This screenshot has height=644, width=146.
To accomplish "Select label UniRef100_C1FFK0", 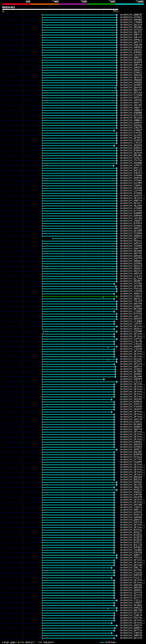I will point(131,324).
